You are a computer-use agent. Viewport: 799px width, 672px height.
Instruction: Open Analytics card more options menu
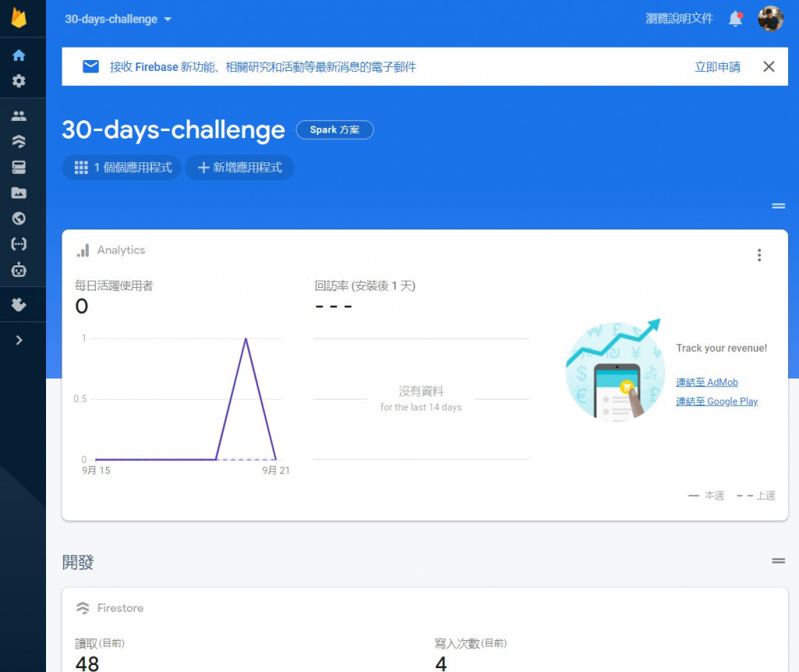(759, 255)
